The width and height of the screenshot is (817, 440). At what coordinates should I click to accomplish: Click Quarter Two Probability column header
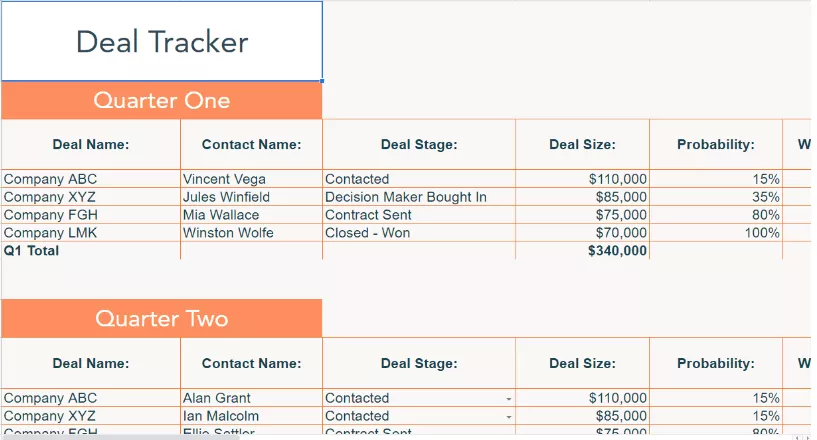click(716, 363)
